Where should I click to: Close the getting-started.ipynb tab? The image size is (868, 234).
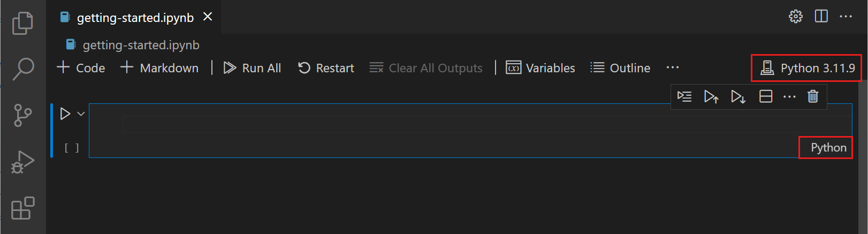(x=208, y=17)
